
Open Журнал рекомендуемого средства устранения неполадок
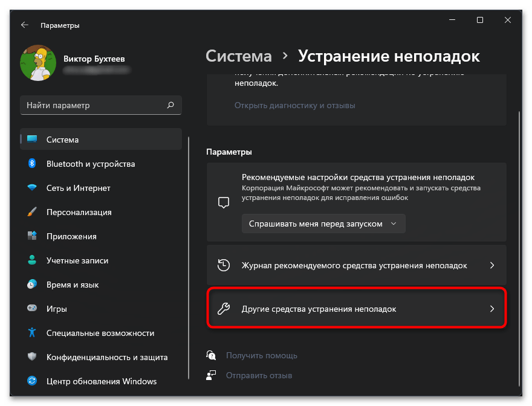pyautogui.click(x=356, y=265)
